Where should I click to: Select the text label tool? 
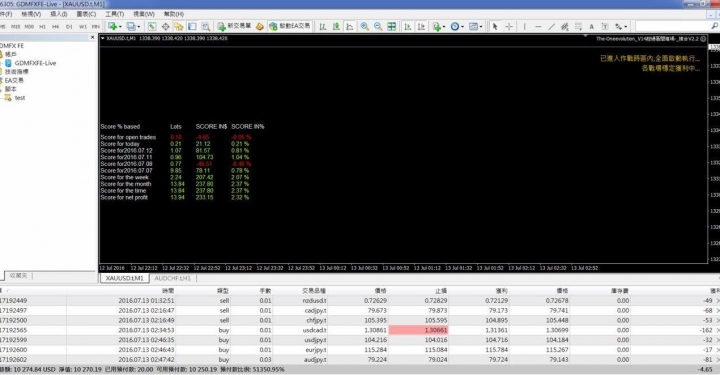[x=605, y=27]
